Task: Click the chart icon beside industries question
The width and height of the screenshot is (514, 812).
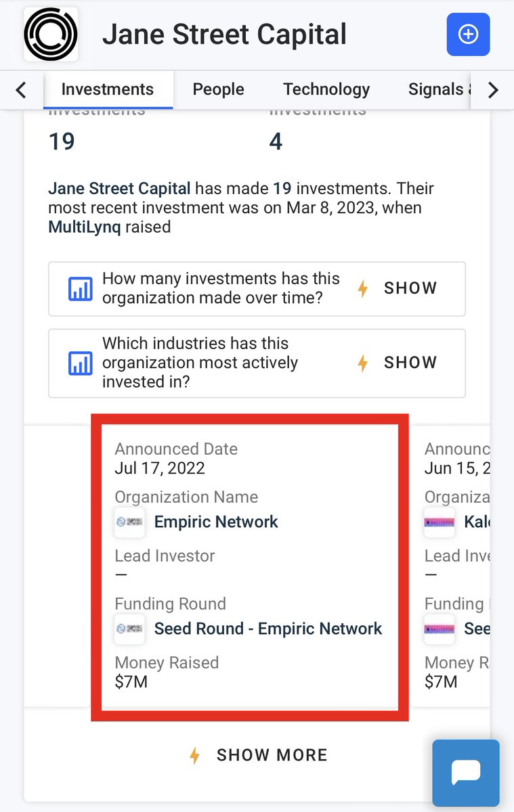Action: point(80,363)
